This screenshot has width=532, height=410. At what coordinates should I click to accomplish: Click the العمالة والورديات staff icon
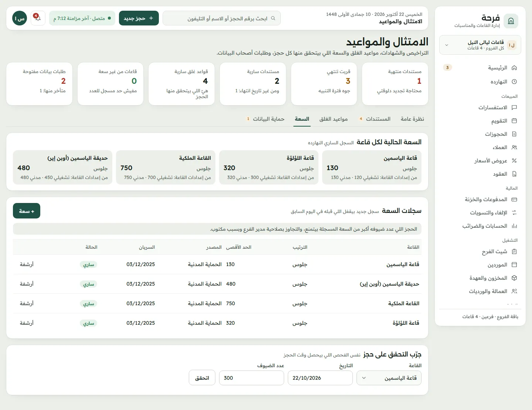tap(514, 291)
